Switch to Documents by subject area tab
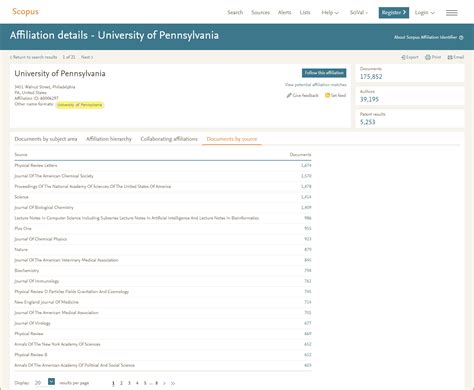474x390 pixels. click(x=46, y=139)
